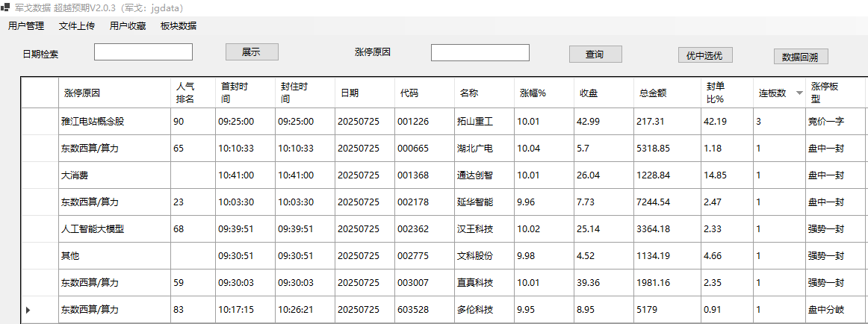Sort by the 日期 column header
Image resolution: width=868 pixels, height=324 pixels.
pos(365,93)
